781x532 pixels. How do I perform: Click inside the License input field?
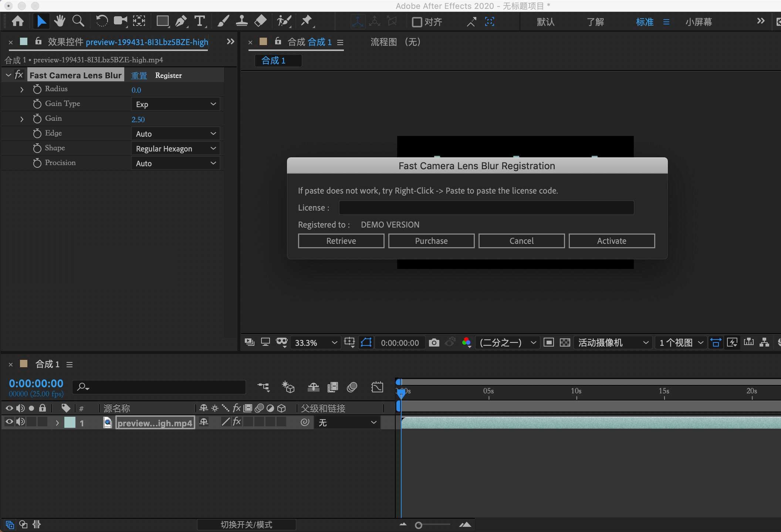486,208
